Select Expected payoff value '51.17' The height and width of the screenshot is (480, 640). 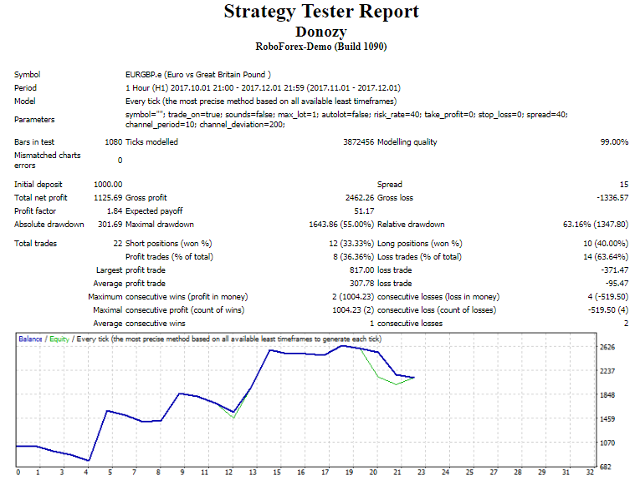(364, 211)
